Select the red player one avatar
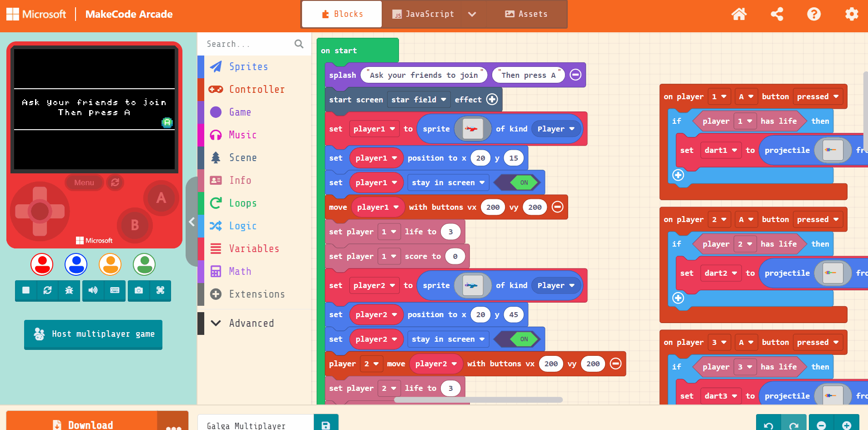This screenshot has height=430, width=868. (x=42, y=264)
